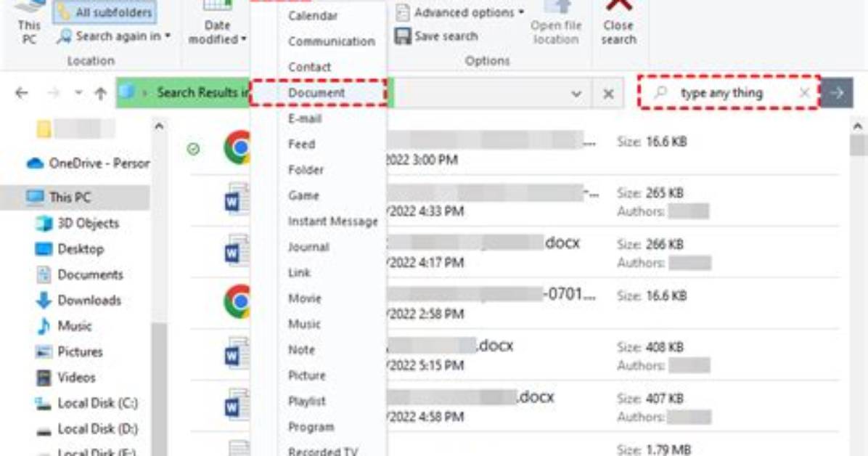Choose Feed from the kind menu

301,144
